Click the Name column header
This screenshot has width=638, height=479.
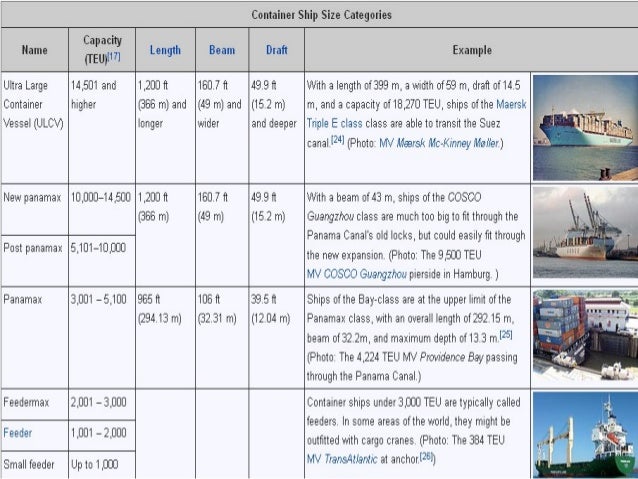point(35,50)
